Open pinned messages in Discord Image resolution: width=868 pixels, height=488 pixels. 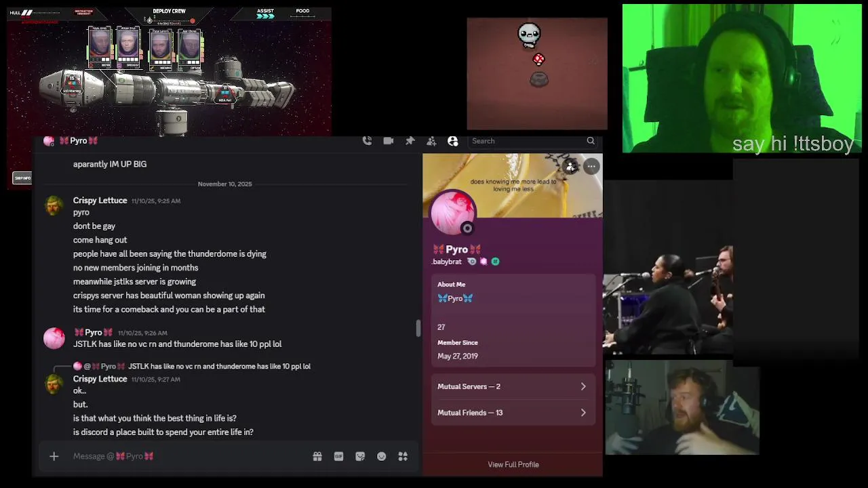410,141
